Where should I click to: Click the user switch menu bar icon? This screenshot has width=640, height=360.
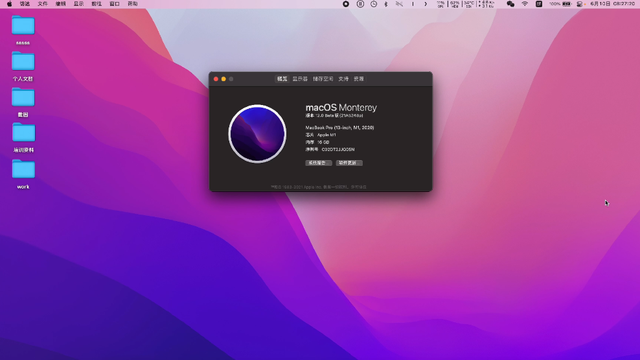tap(580, 4)
